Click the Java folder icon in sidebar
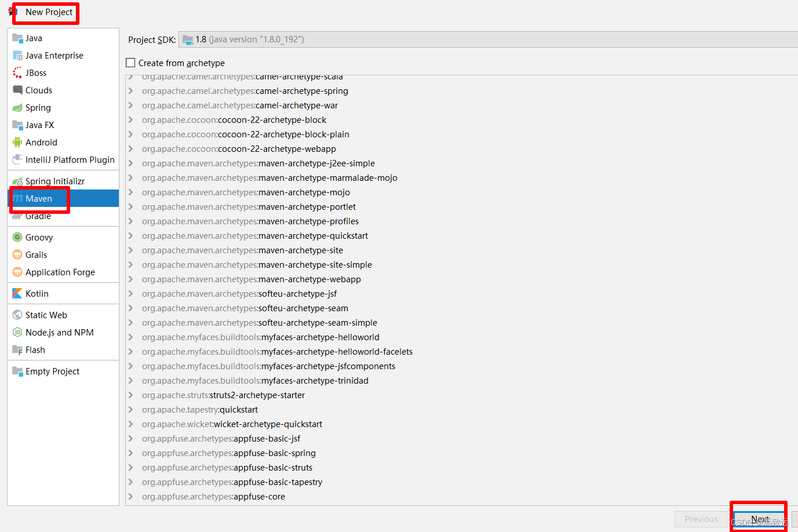 17,38
